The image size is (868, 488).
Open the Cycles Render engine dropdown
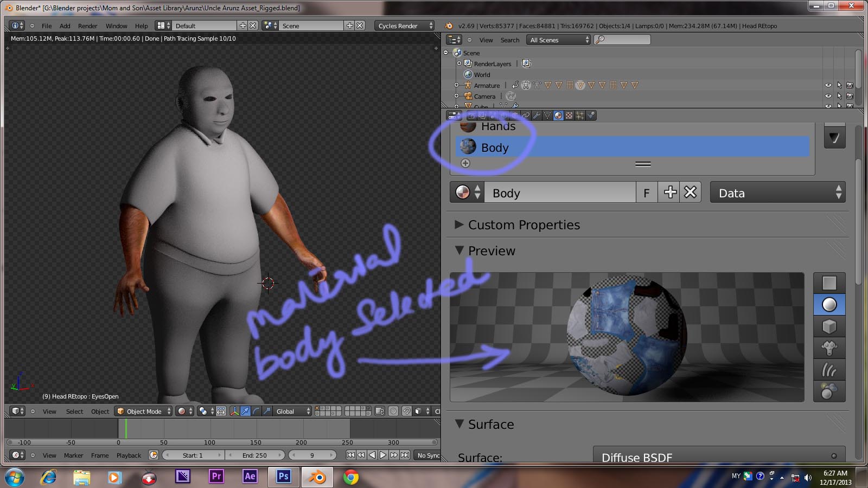point(404,25)
